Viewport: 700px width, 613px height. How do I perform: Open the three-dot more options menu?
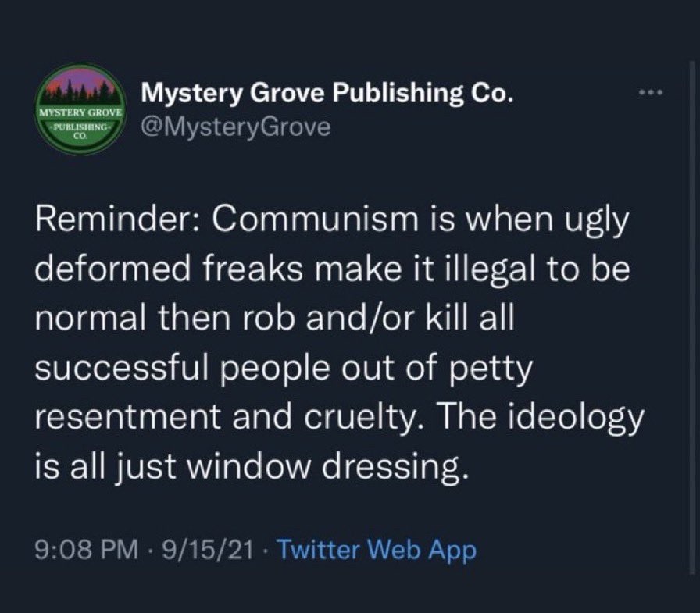coord(652,92)
